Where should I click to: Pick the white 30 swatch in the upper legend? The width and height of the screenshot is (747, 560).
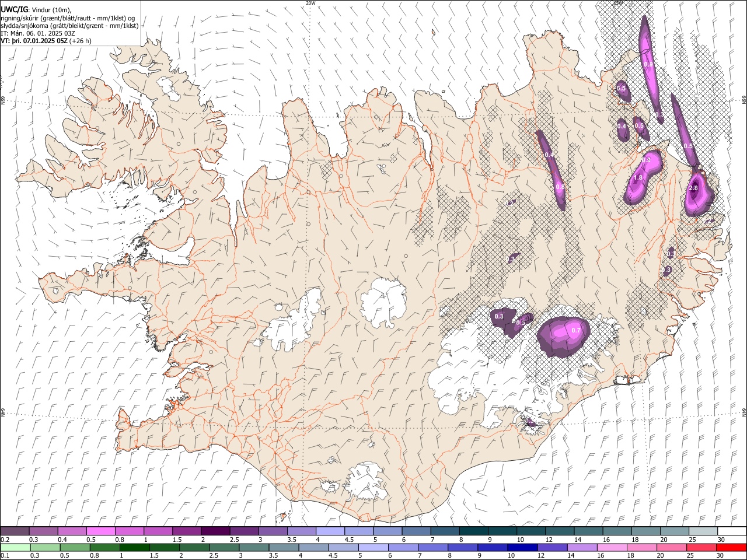coord(732,531)
